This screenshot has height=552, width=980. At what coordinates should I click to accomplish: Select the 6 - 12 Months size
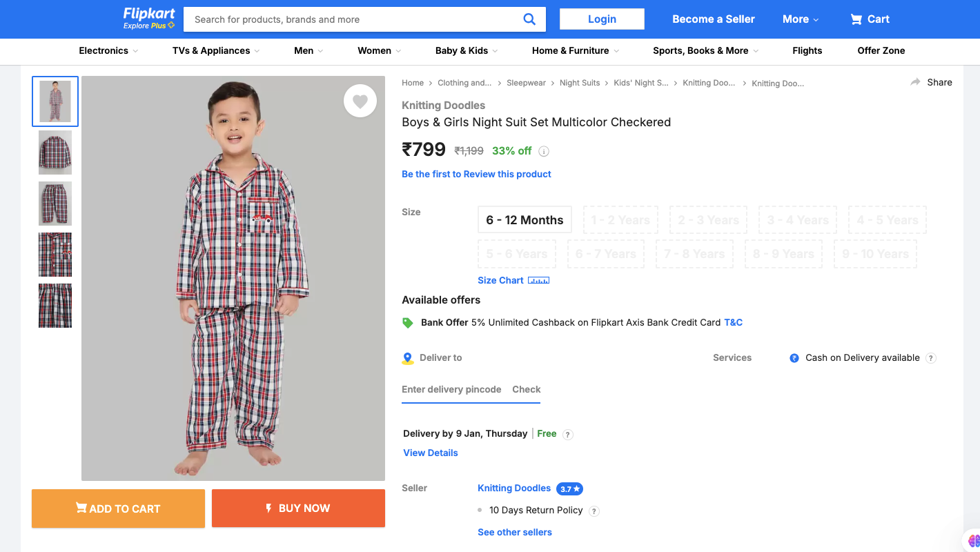525,220
